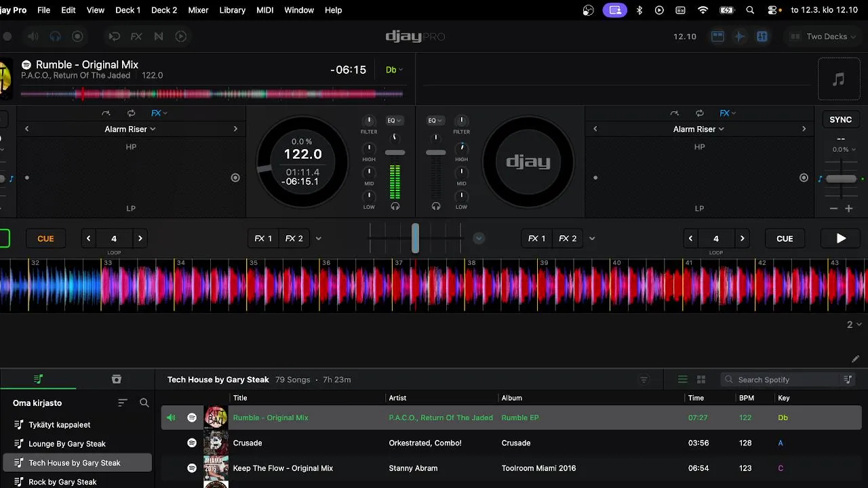Expand the crossfader options chevron
This screenshot has width=868, height=488.
click(x=479, y=238)
